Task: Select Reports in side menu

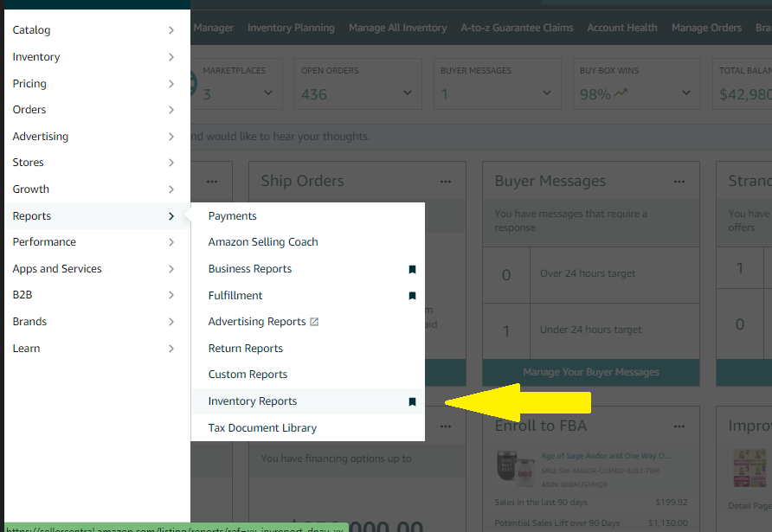Action: pyautogui.click(x=98, y=216)
